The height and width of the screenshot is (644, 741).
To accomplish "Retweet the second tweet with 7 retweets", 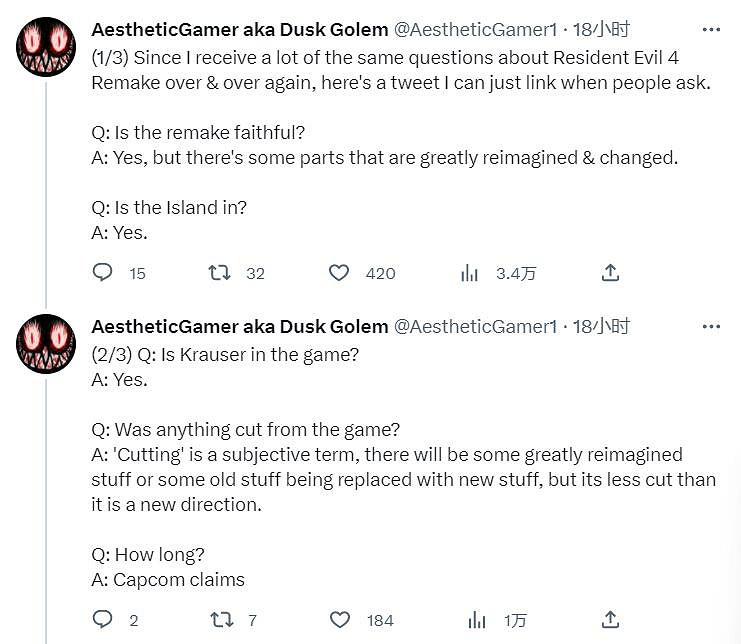I will 219,620.
